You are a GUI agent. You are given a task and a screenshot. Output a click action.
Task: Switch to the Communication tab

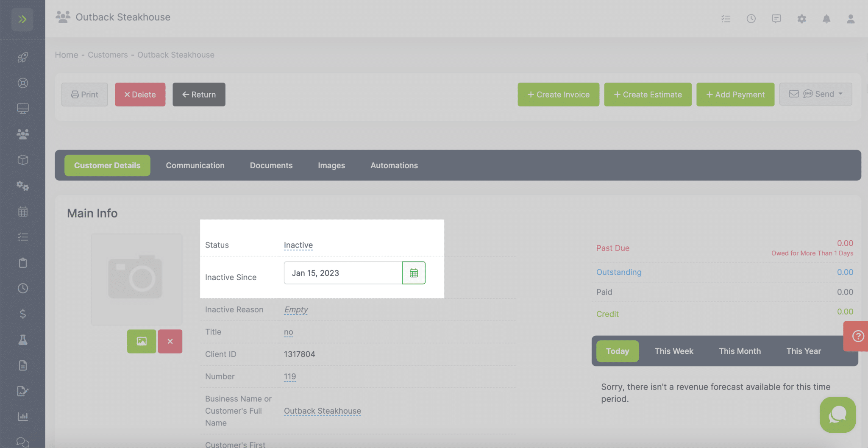click(x=195, y=165)
